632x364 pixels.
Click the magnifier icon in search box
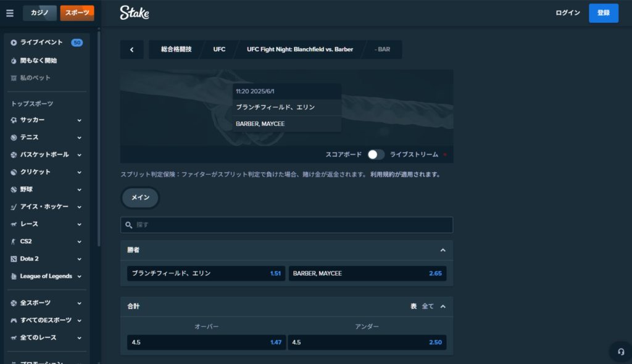pos(128,225)
